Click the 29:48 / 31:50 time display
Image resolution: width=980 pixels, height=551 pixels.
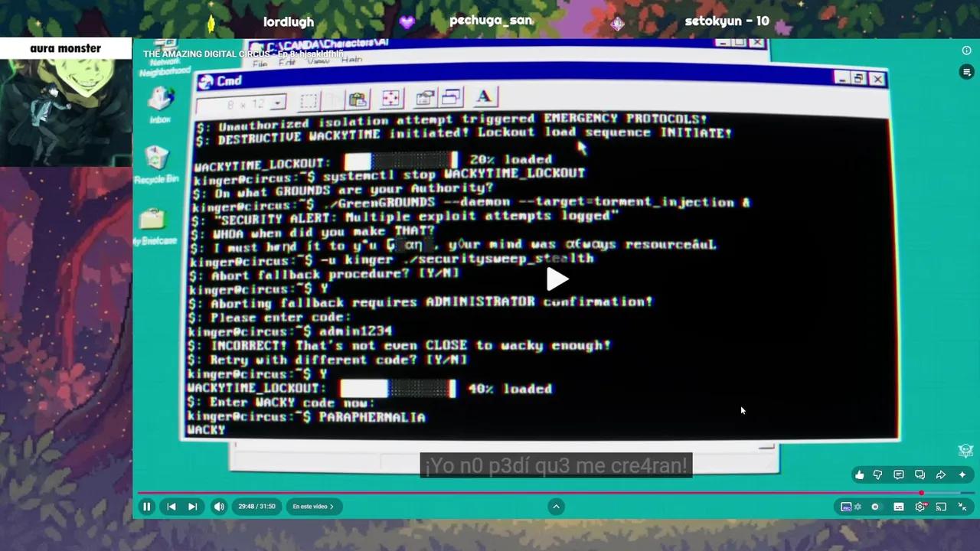256,507
